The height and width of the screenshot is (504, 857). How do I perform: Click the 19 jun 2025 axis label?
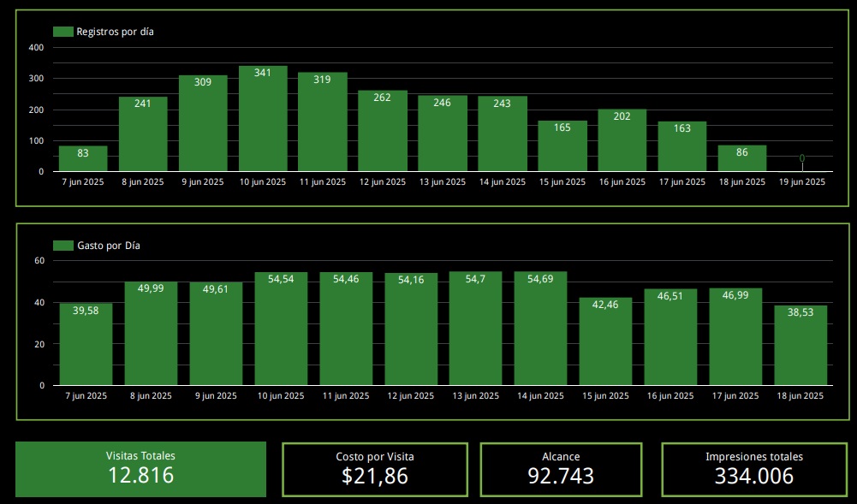(802, 181)
